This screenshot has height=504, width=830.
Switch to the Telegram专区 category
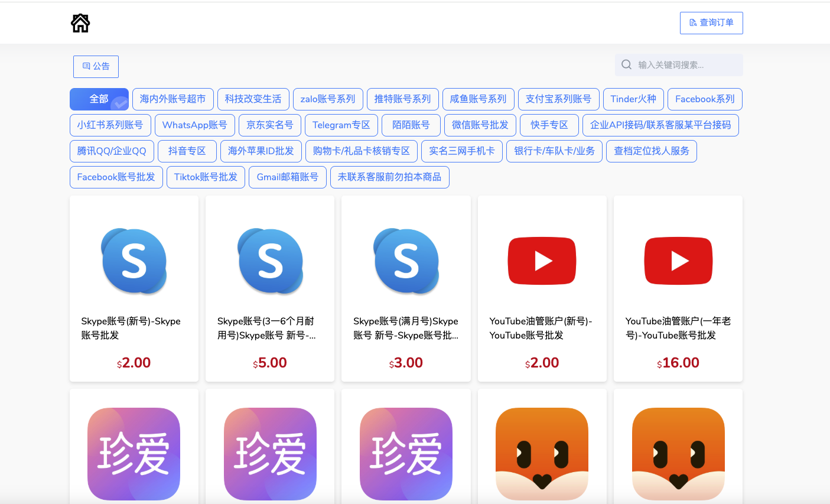341,125
